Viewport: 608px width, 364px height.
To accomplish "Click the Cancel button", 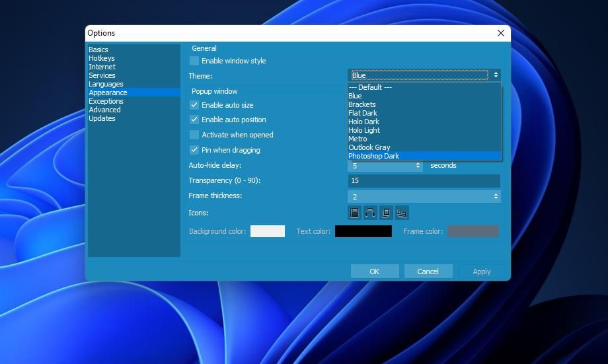I will point(428,272).
